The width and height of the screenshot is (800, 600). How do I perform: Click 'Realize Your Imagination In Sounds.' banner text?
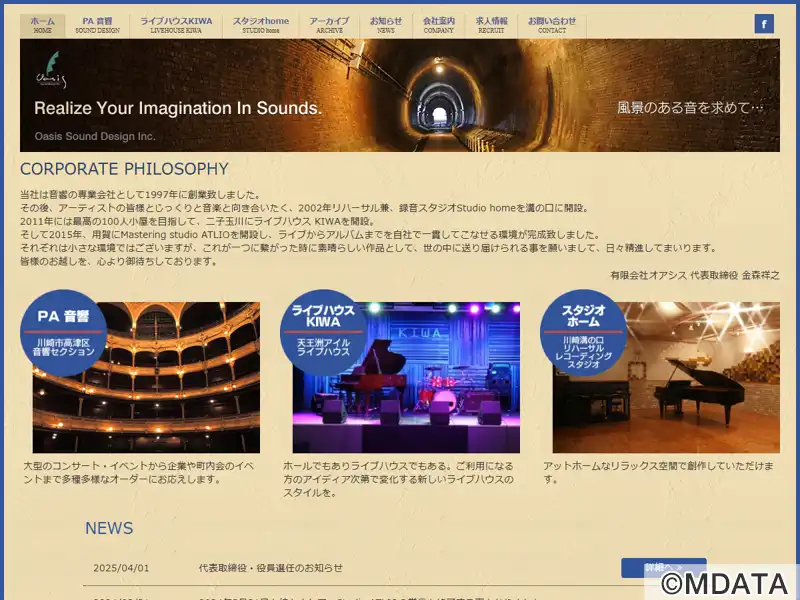[178, 108]
